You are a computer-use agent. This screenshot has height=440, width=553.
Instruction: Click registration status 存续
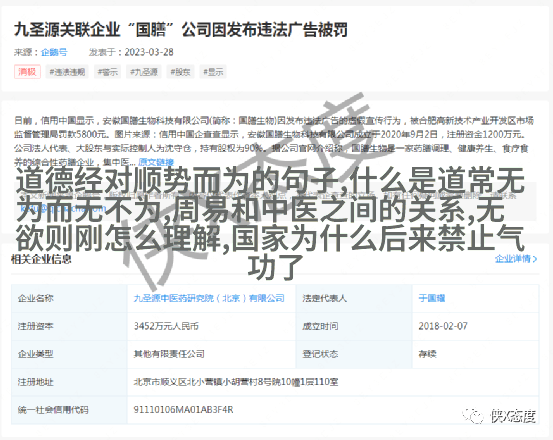coord(427,354)
